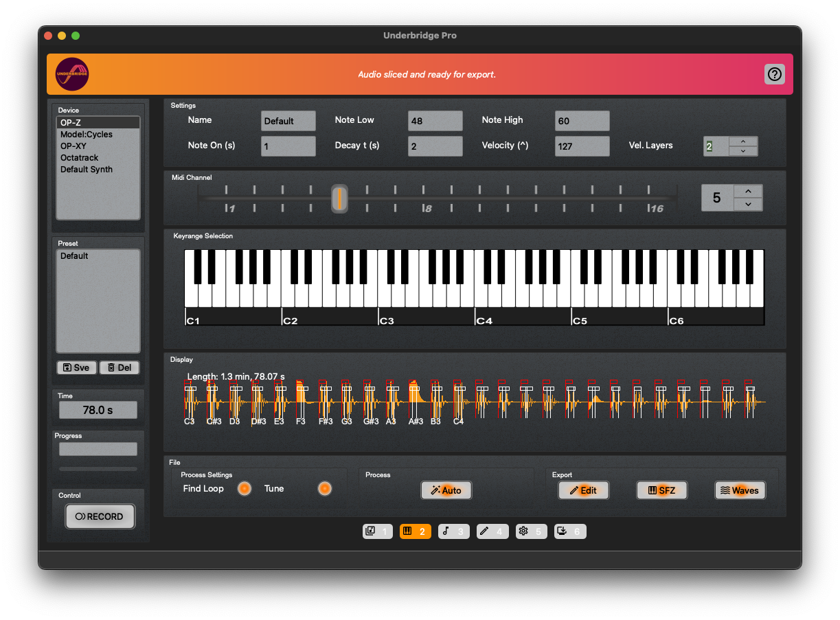The image size is (840, 620).
Task: Click the C2 key label on keyboard
Action: coord(291,321)
